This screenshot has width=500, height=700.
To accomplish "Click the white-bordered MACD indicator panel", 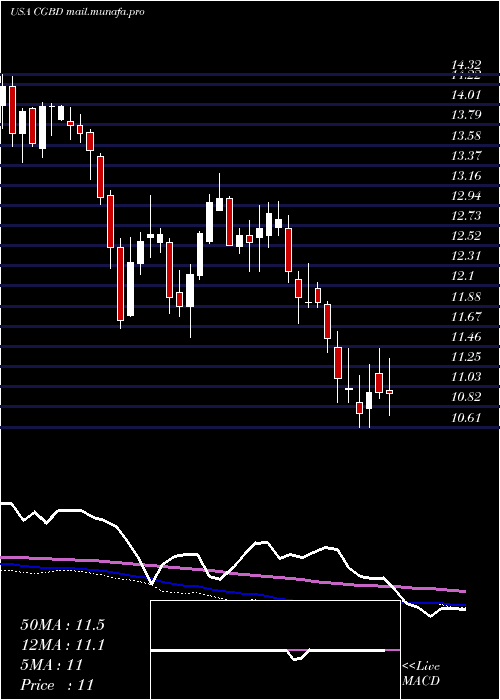I will 275,650.
